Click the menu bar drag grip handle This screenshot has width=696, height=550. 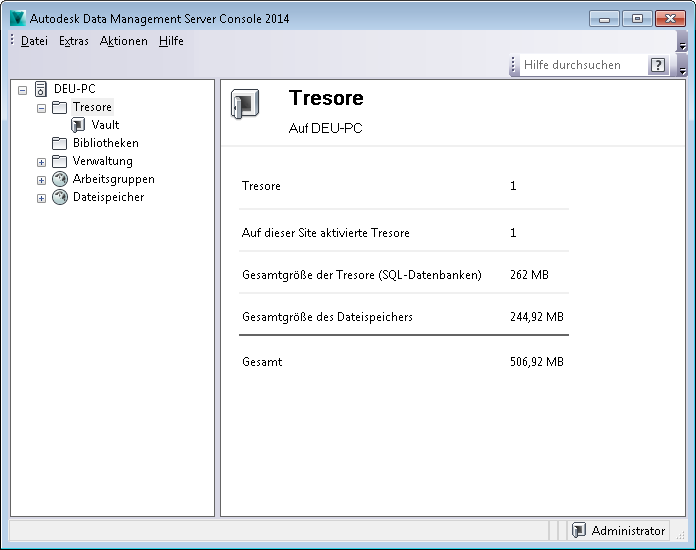point(12,40)
